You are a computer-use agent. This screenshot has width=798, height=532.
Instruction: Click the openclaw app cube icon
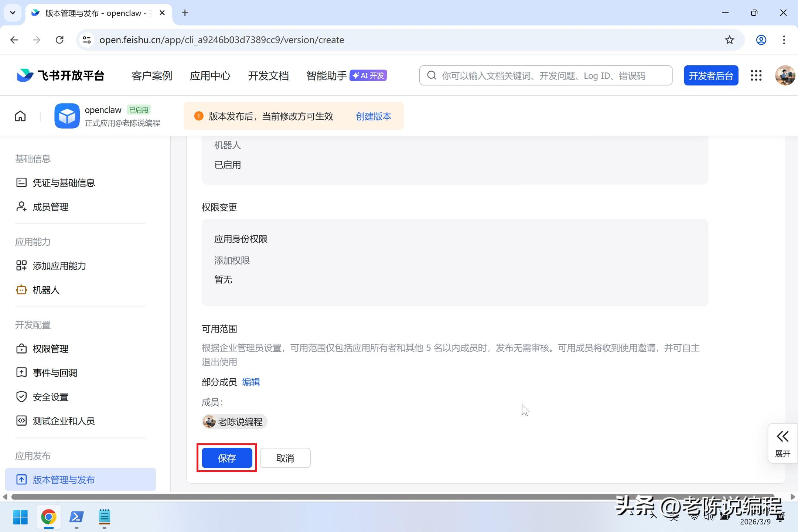[x=67, y=116]
